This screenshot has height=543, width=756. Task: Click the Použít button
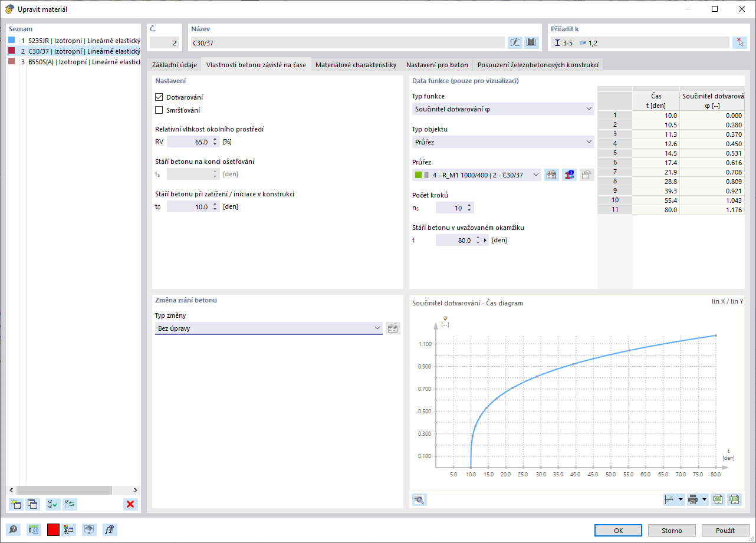[725, 531]
